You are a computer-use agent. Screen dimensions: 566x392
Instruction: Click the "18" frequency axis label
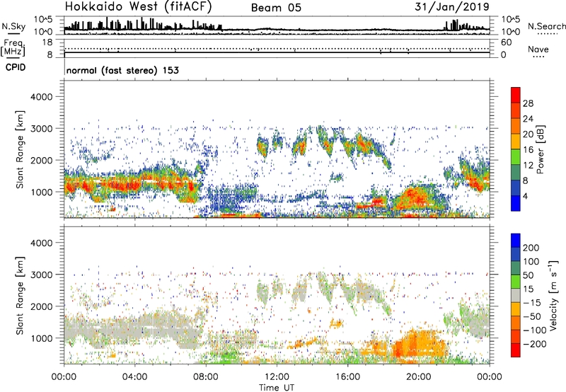tap(47, 42)
